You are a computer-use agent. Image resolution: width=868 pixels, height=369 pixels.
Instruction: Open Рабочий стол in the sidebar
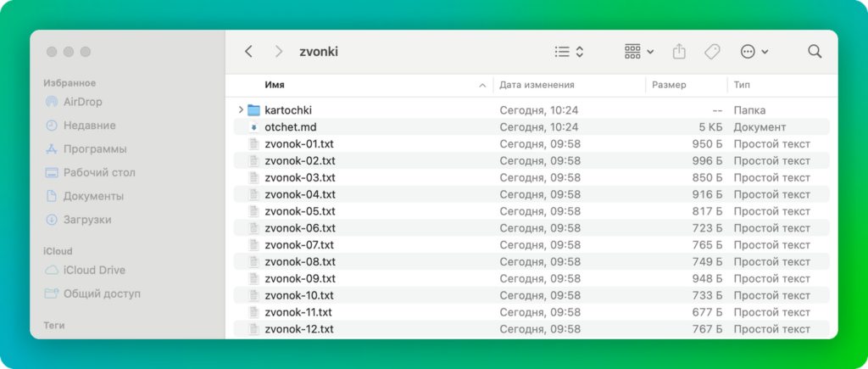(90, 172)
